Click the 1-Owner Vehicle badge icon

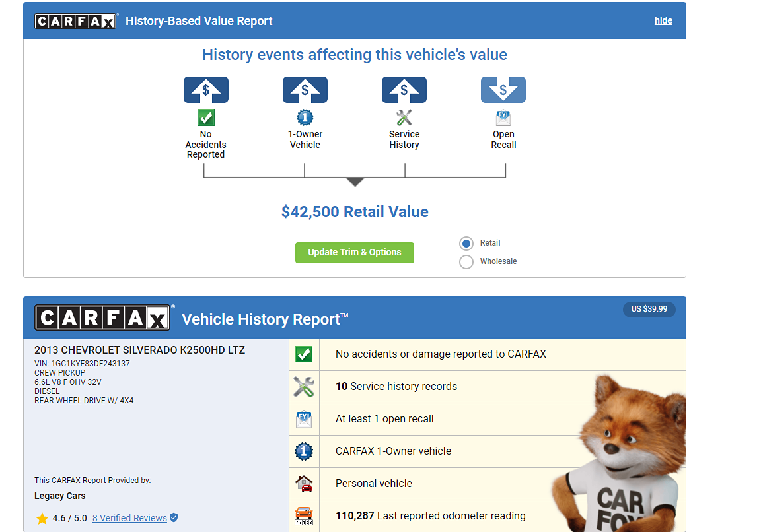pos(305,117)
